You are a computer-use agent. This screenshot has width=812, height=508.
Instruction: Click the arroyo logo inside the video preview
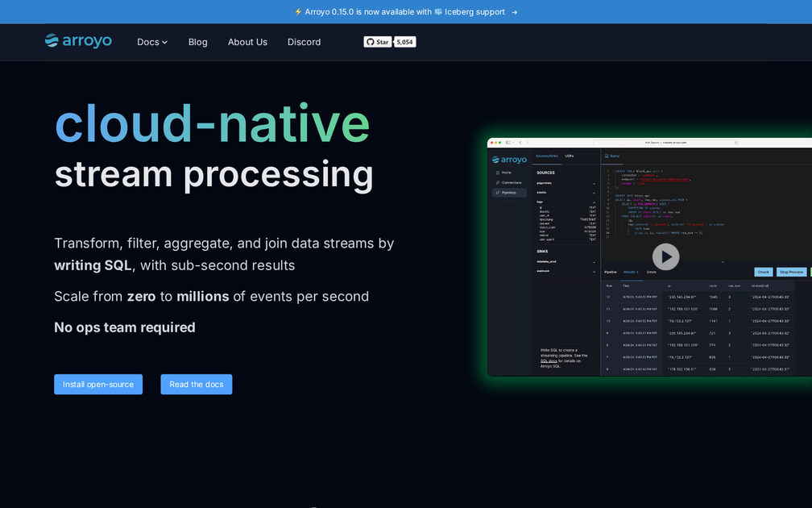(x=509, y=160)
